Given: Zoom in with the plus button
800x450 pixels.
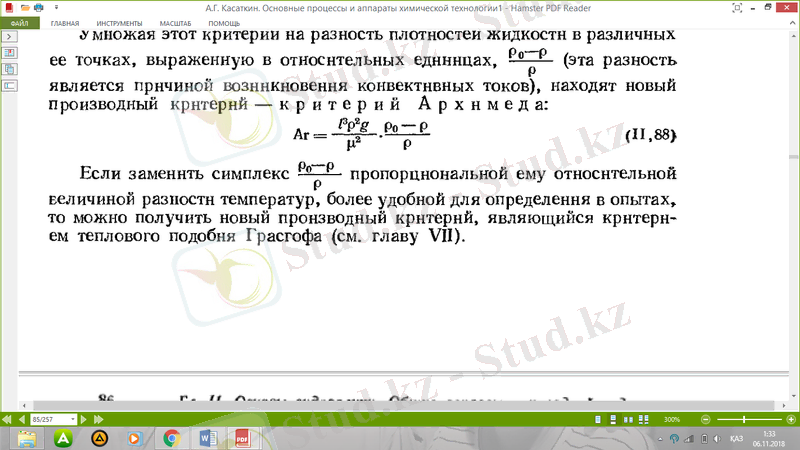Looking at the screenshot, I should [791, 419].
